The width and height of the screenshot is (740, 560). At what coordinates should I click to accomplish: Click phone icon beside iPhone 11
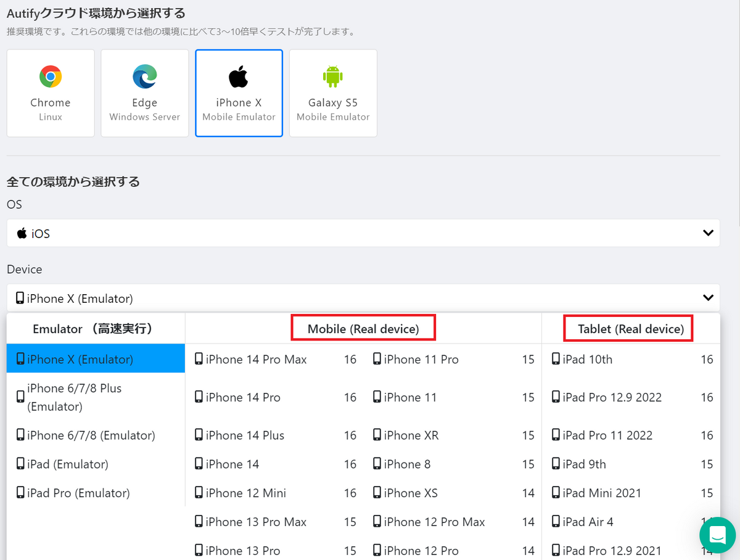pyautogui.click(x=377, y=397)
